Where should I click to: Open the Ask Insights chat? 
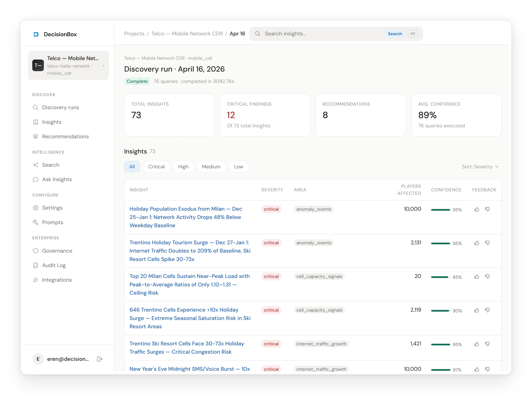(57, 179)
